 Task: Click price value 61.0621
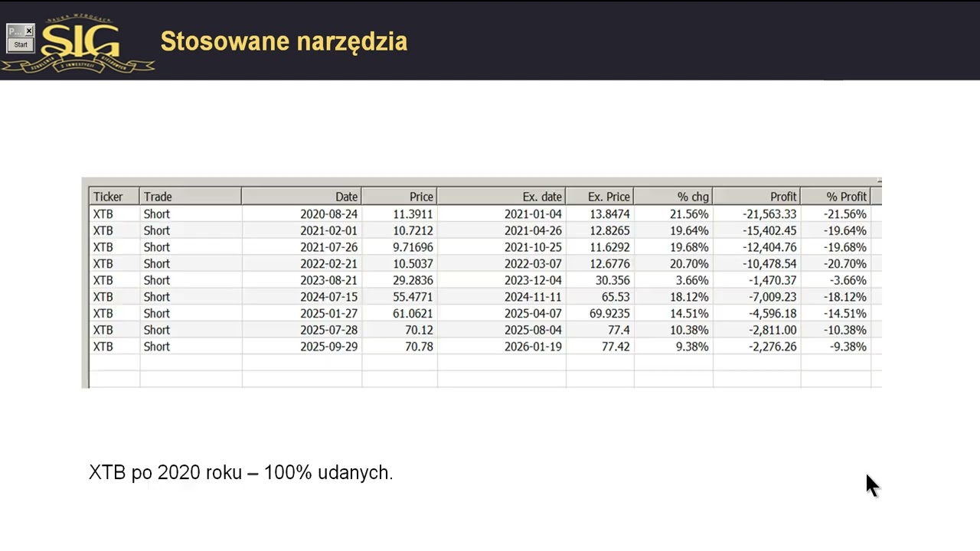point(413,314)
